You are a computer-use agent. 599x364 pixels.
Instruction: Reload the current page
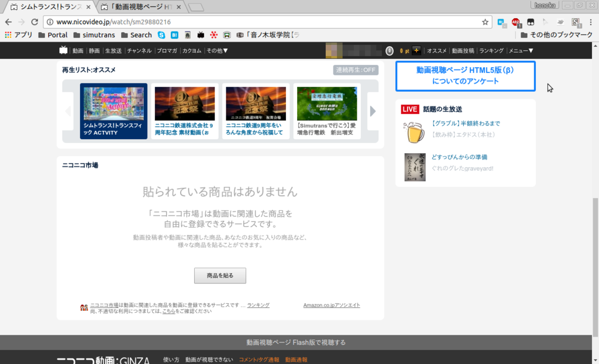coord(35,22)
